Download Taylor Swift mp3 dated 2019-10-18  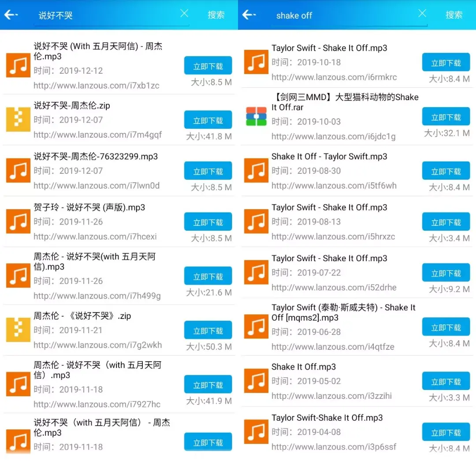click(x=446, y=62)
